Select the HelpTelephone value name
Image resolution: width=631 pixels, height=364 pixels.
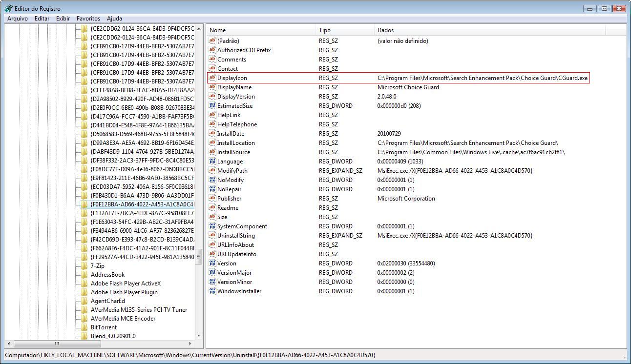(237, 124)
